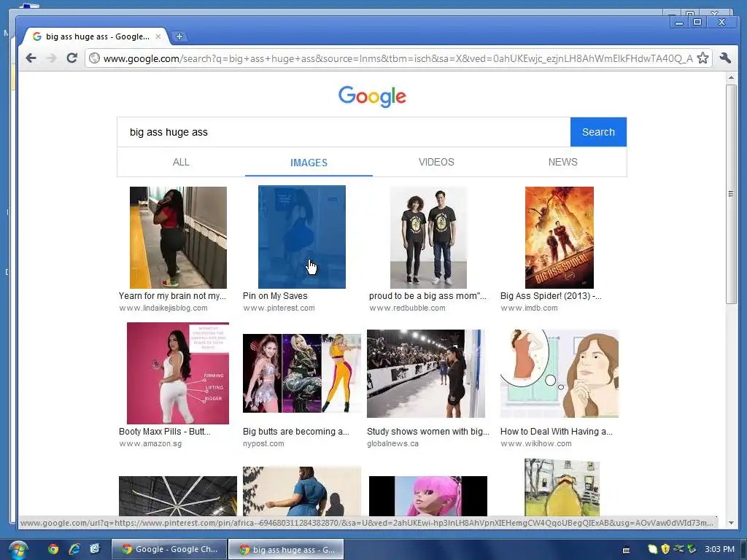Click the www.lindaikejisblog.com source text
Screen dimensions: 747x560
coord(163,308)
